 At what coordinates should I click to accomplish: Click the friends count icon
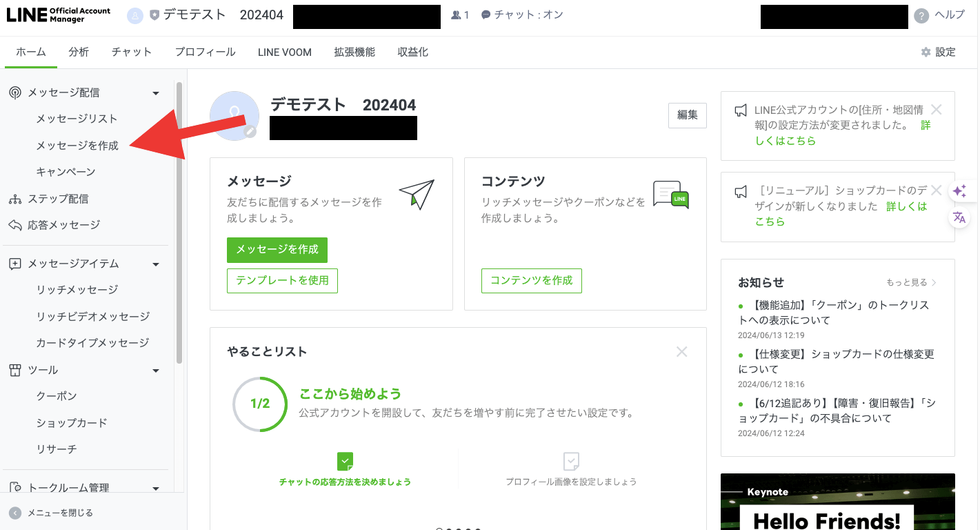pyautogui.click(x=456, y=15)
